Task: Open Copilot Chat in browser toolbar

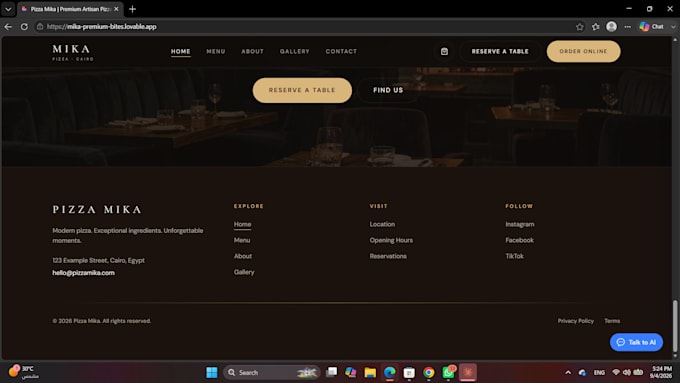Action: click(652, 26)
